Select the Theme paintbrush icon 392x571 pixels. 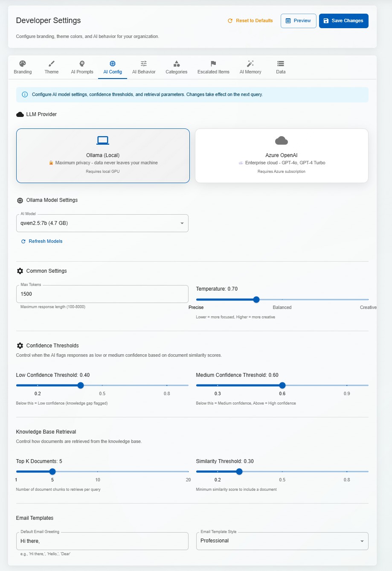tap(51, 63)
